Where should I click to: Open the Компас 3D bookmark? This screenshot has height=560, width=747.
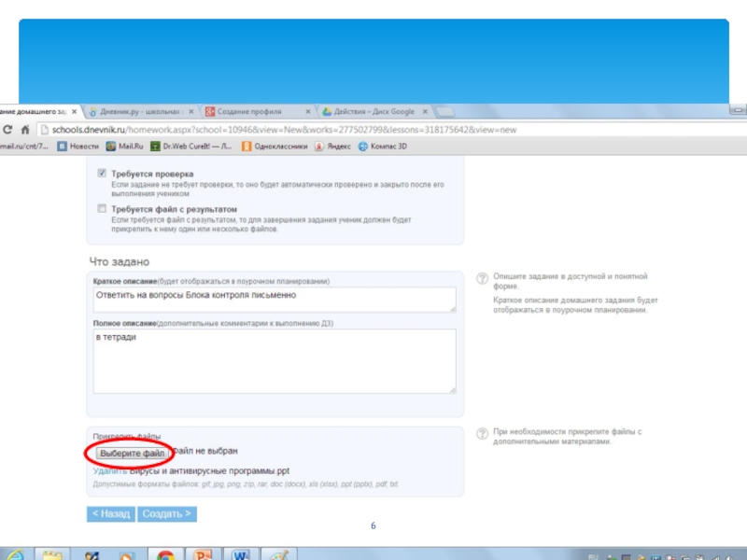point(383,147)
